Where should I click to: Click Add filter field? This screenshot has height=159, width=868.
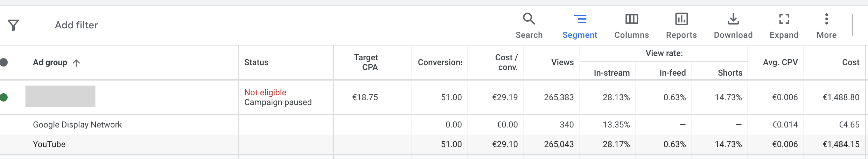(76, 25)
